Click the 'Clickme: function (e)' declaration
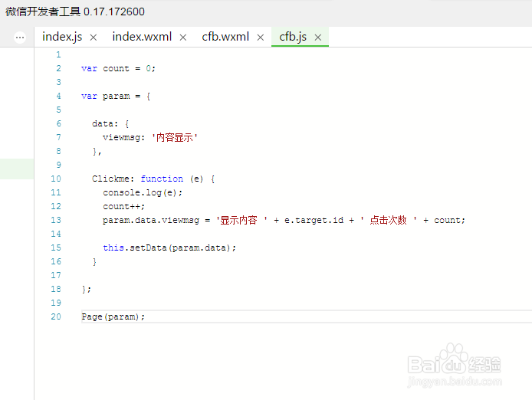532x400 pixels. pyautogui.click(x=153, y=179)
